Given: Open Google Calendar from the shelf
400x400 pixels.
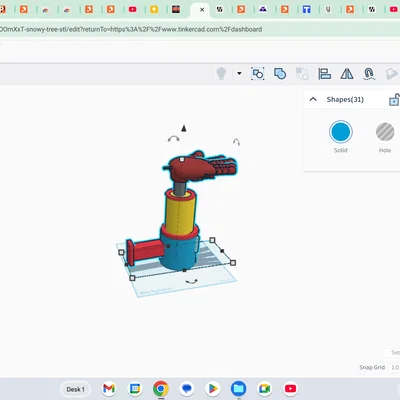Looking at the screenshot, I should pyautogui.click(x=135, y=389).
